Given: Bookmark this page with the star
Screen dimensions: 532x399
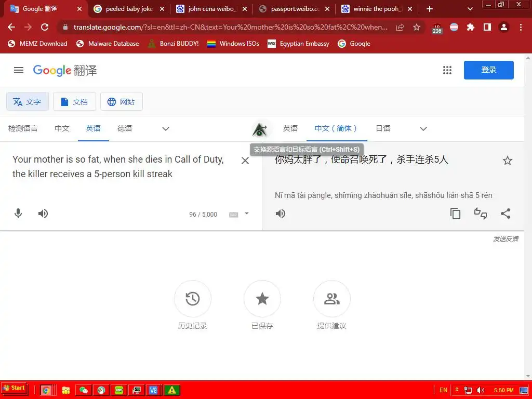Looking at the screenshot, I should coord(417,27).
